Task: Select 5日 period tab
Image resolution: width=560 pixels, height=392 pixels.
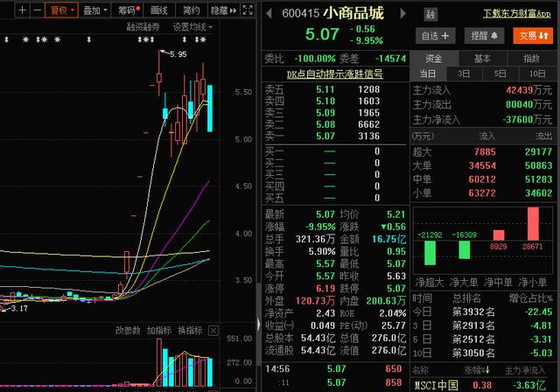Action: pos(500,73)
